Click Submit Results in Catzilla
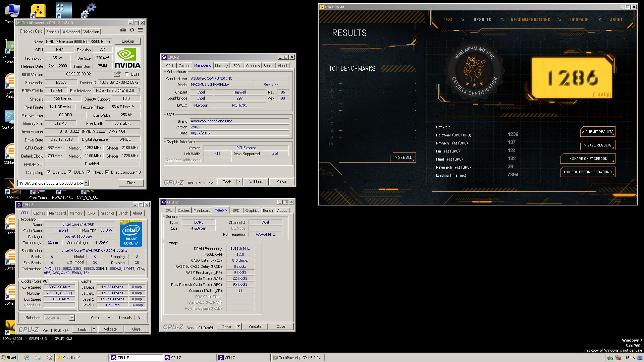This screenshot has height=362, width=644. [598, 132]
